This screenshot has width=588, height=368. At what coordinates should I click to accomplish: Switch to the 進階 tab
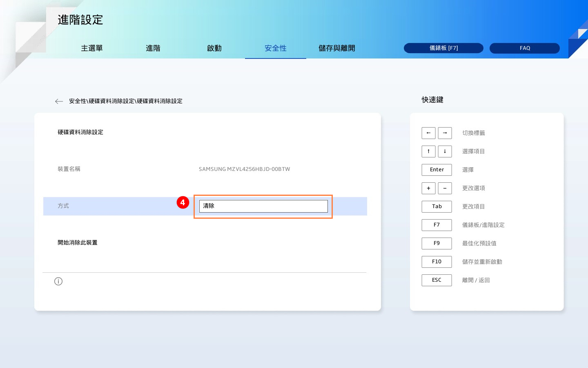pos(153,48)
